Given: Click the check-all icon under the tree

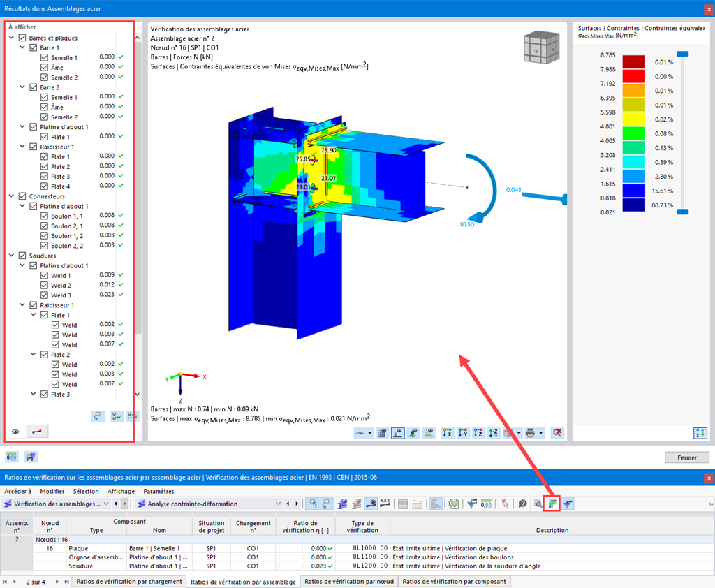Looking at the screenshot, I should (x=117, y=416).
